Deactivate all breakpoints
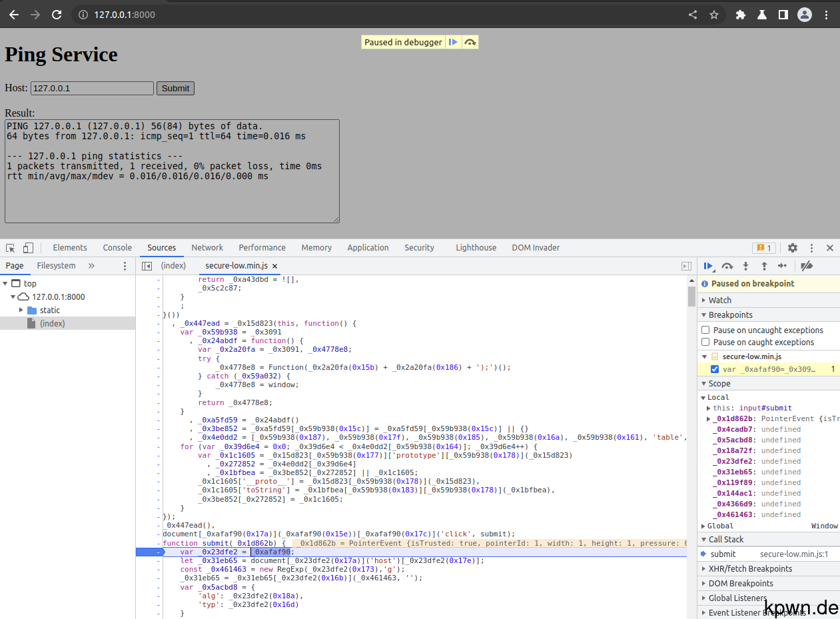This screenshot has height=619, width=840. click(x=807, y=266)
